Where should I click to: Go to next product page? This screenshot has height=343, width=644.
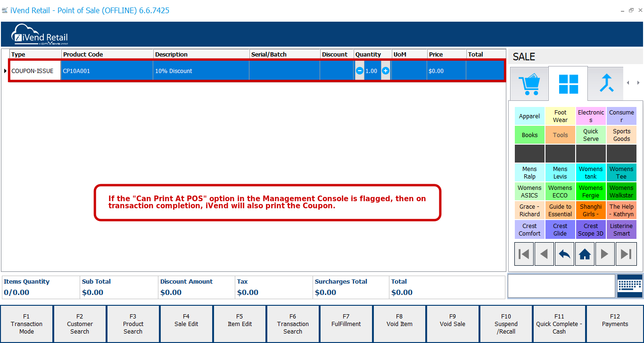tap(605, 254)
